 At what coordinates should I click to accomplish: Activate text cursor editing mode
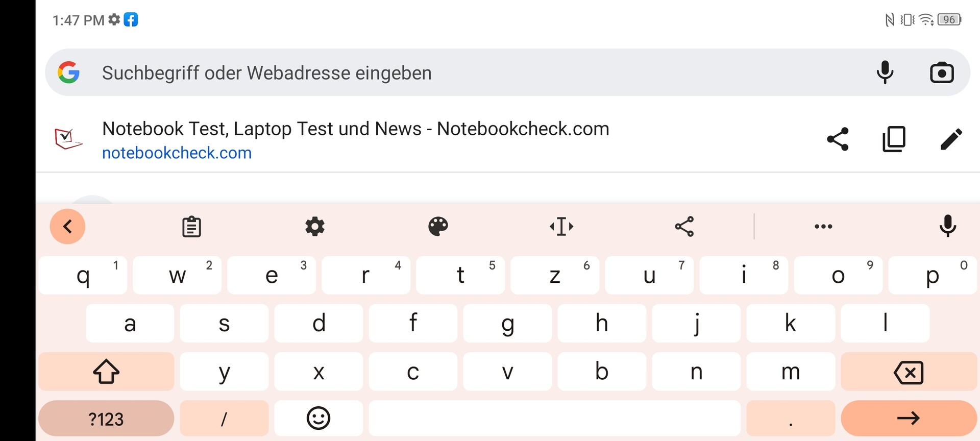tap(561, 227)
